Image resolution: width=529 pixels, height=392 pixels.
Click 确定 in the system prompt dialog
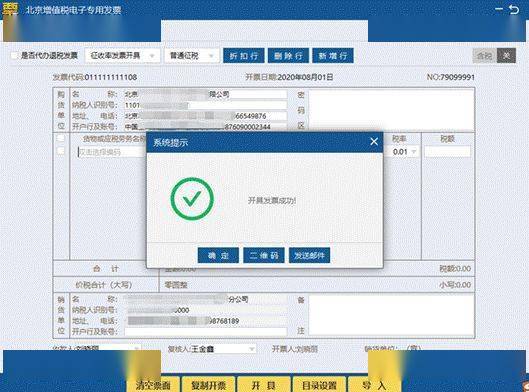[218, 255]
